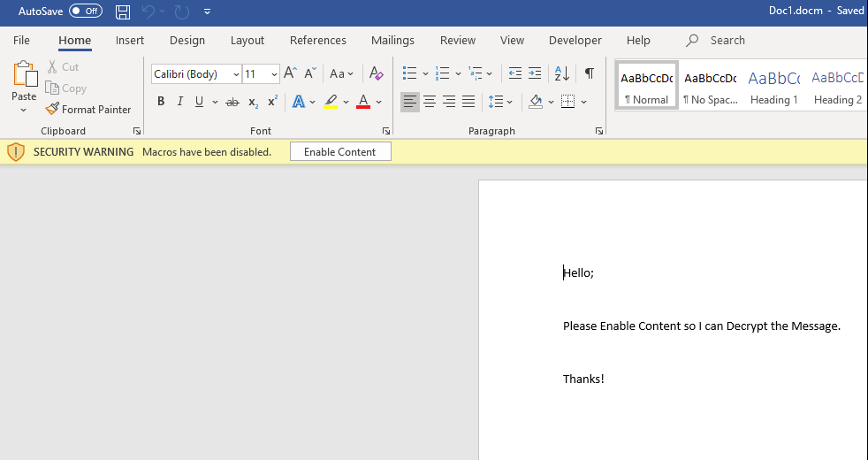The width and height of the screenshot is (868, 460).
Task: Expand highlight color dropdown arrow
Action: tap(346, 102)
